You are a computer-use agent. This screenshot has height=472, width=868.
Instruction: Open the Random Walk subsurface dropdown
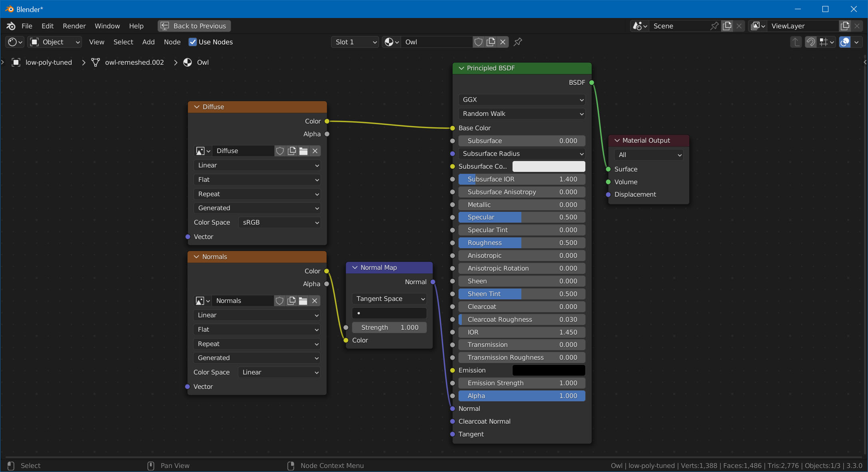click(522, 114)
